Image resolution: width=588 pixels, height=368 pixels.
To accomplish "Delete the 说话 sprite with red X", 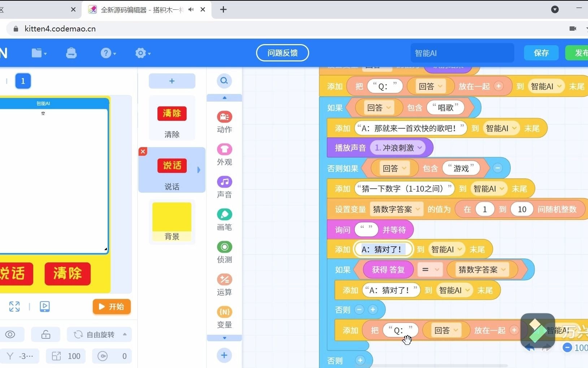I will tap(143, 151).
